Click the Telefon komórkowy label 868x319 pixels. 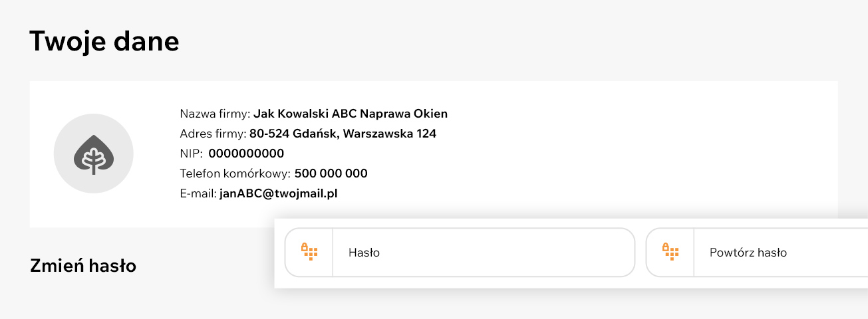(235, 173)
